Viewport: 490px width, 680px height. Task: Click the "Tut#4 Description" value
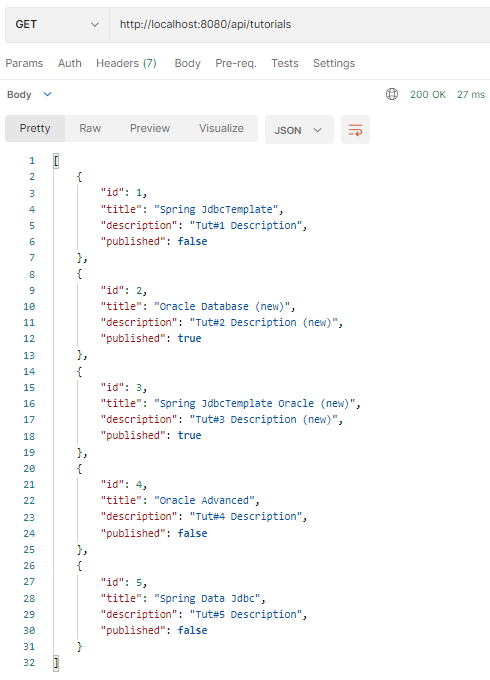click(x=246, y=517)
